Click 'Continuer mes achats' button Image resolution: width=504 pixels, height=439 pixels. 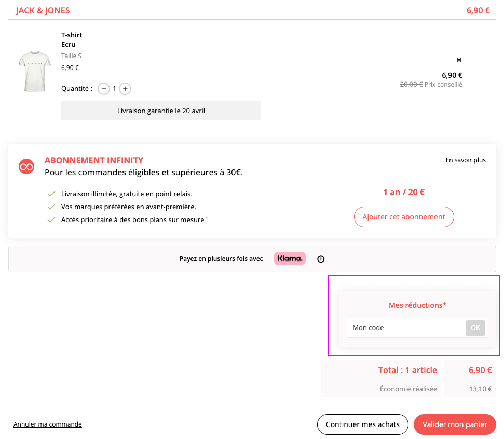point(363,424)
